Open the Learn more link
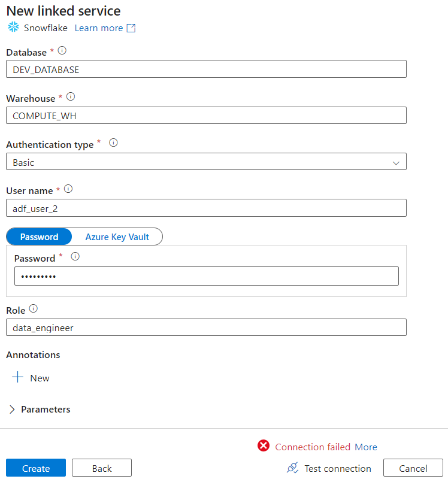448x482 pixels. pyautogui.click(x=99, y=28)
